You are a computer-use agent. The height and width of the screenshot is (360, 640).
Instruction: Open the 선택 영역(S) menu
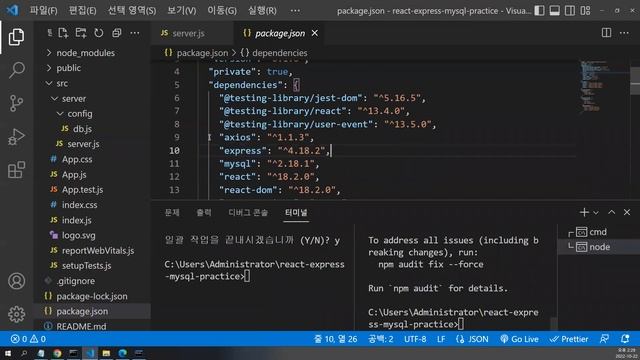(x=131, y=11)
